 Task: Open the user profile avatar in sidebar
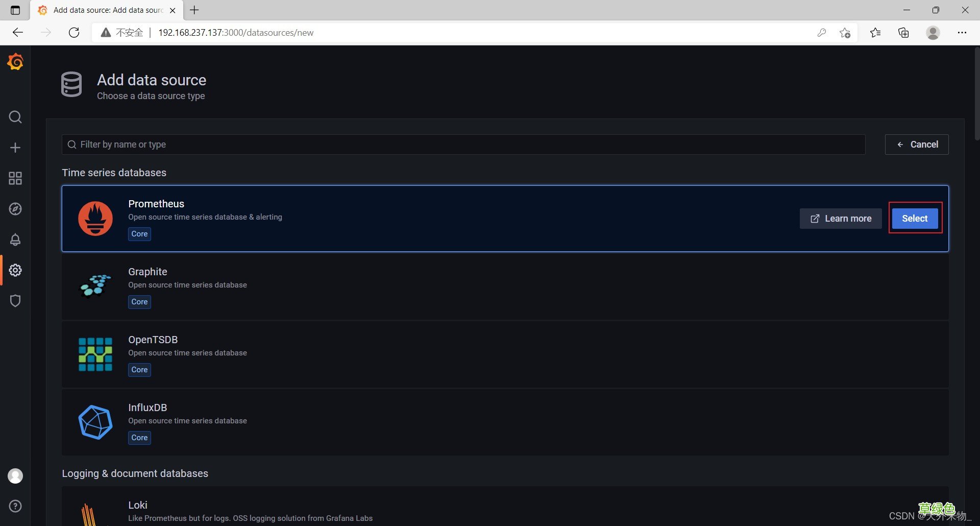point(15,476)
